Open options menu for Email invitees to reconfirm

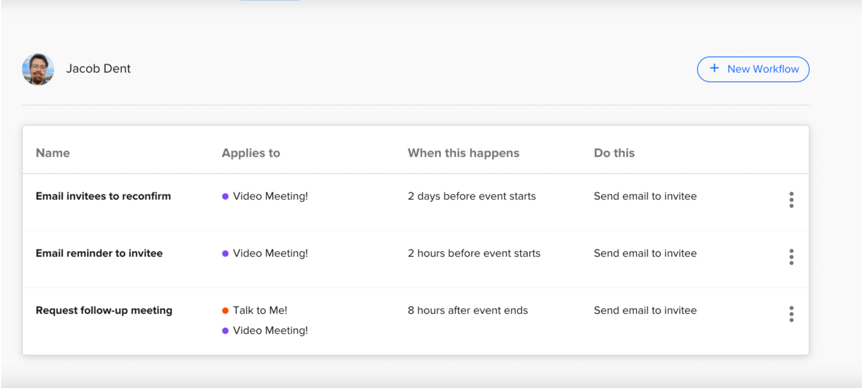(791, 200)
